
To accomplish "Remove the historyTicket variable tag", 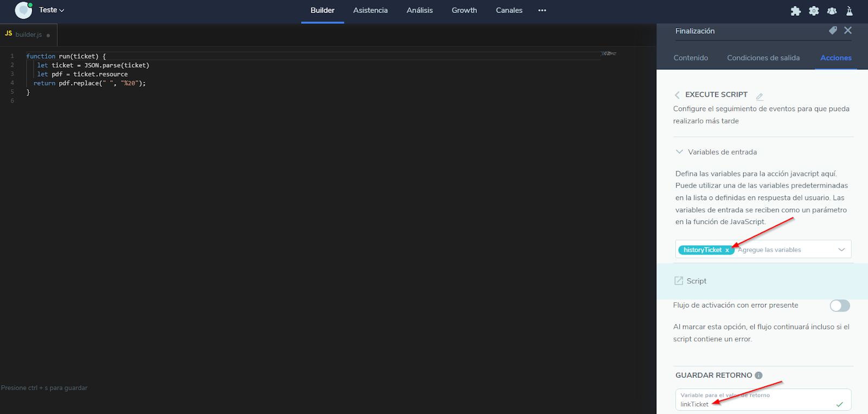I will (x=727, y=250).
